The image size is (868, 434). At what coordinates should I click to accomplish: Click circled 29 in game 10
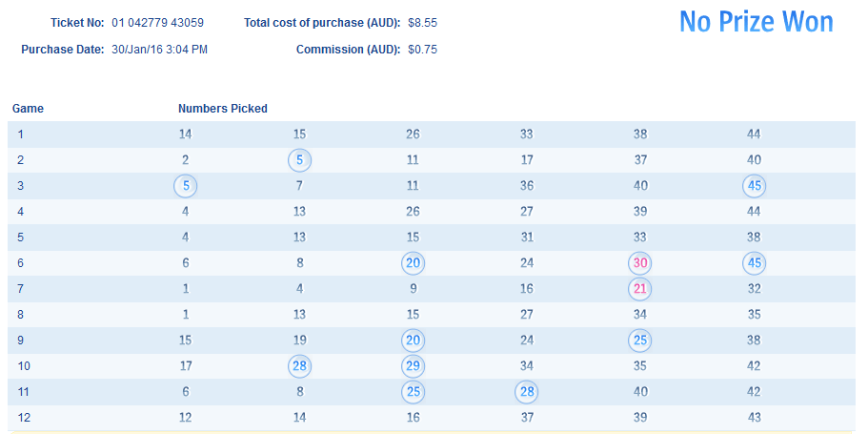coord(413,366)
